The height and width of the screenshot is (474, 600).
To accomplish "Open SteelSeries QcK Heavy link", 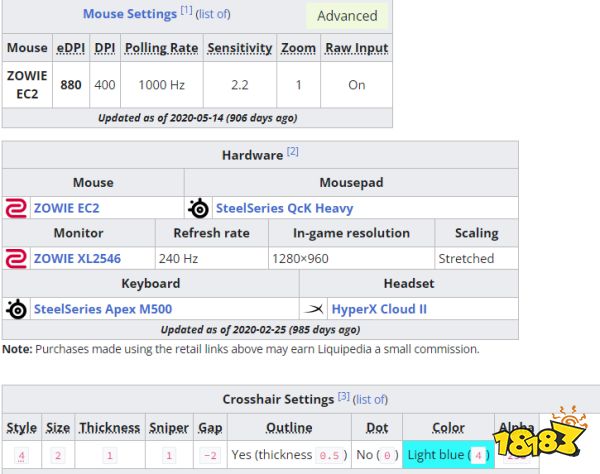I will coord(284,208).
